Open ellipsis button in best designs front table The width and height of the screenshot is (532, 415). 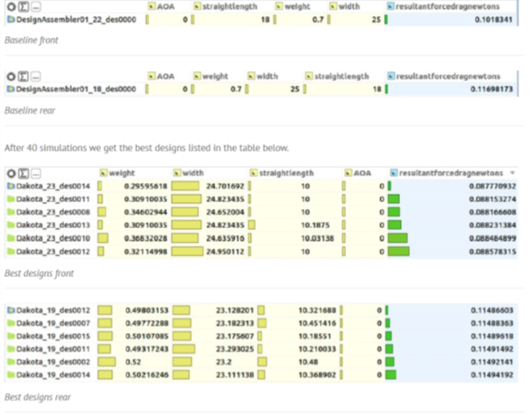[x=36, y=173]
